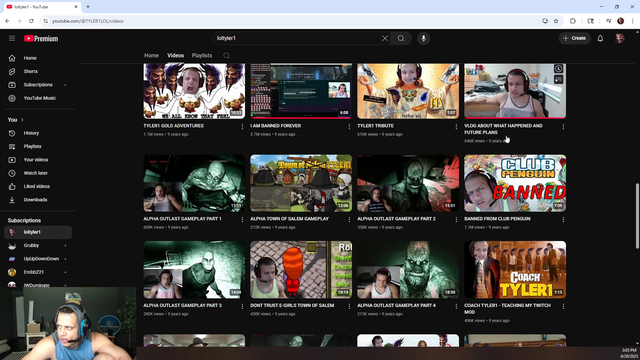Open Watch later in the sidebar
The width and height of the screenshot is (640, 360).
tap(38, 173)
